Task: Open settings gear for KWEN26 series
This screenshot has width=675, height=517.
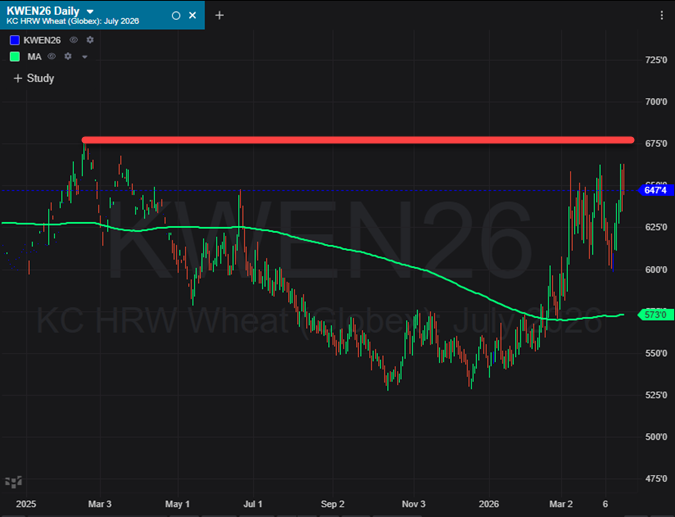Action: [90, 40]
